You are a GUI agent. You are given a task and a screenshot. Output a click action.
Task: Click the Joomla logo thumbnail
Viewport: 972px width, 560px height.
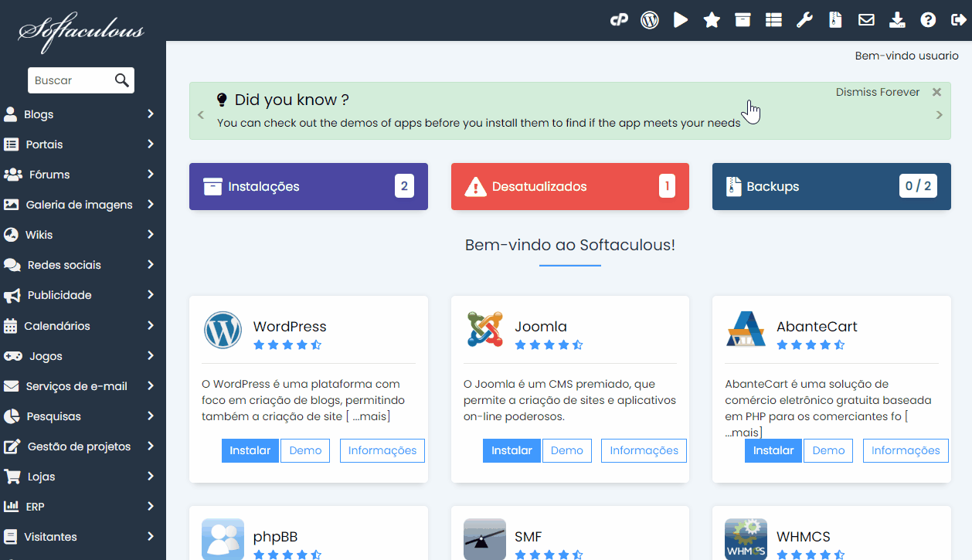click(485, 330)
